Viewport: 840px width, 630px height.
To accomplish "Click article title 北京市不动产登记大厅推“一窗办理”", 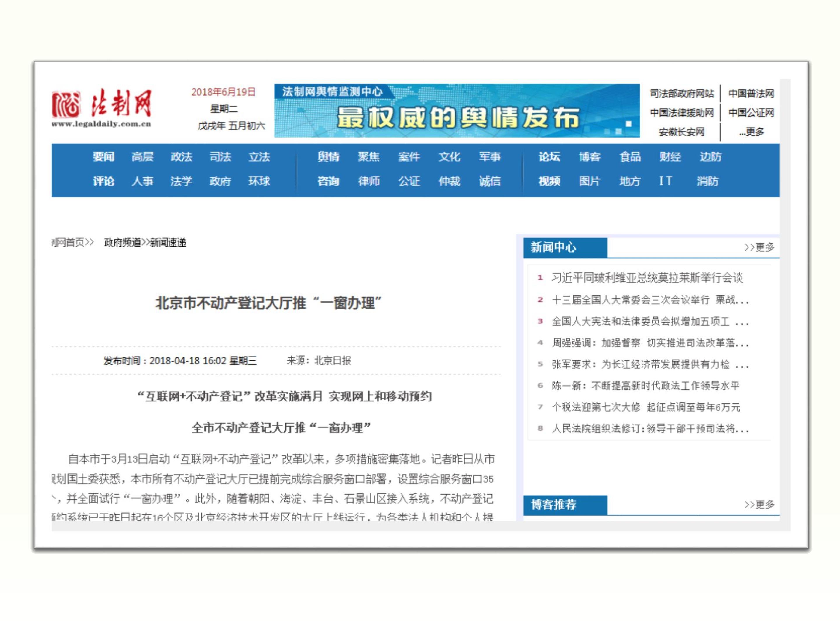I will 269,303.
